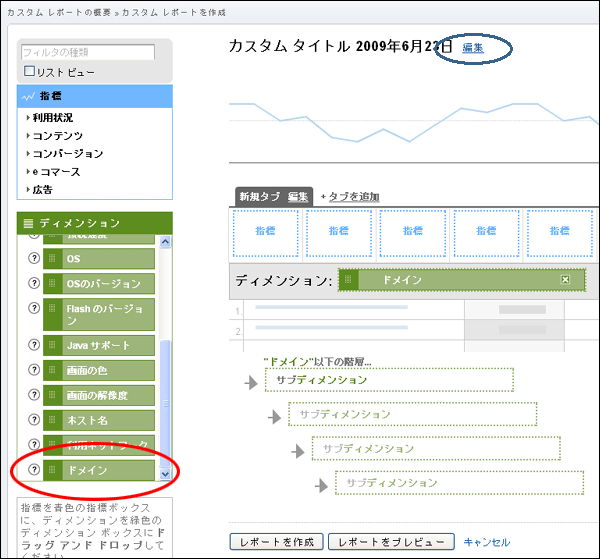Viewport: 600px width, 559px height.
Task: Click drag handle of OS dimension
Action: coord(52,259)
